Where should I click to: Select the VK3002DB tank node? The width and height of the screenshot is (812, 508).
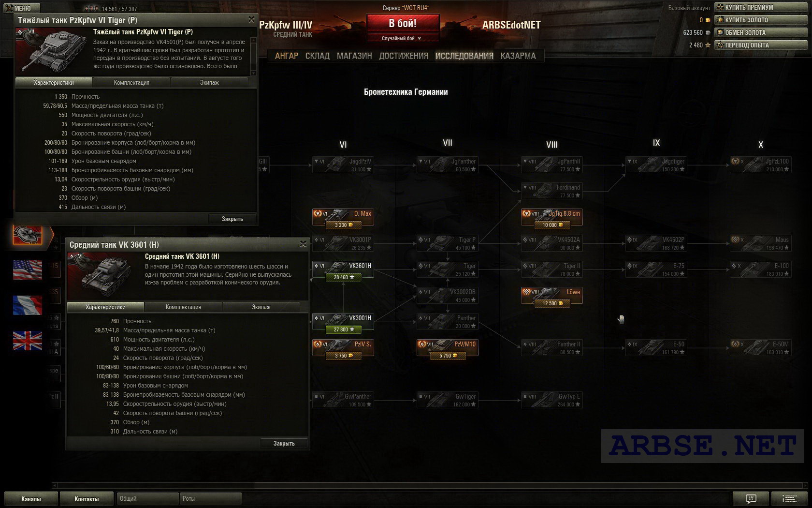click(x=448, y=296)
